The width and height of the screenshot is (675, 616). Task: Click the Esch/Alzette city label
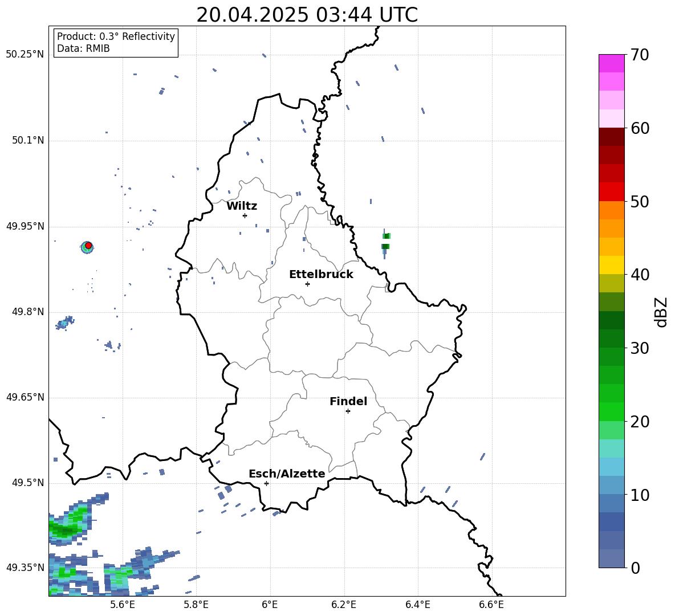click(x=287, y=474)
